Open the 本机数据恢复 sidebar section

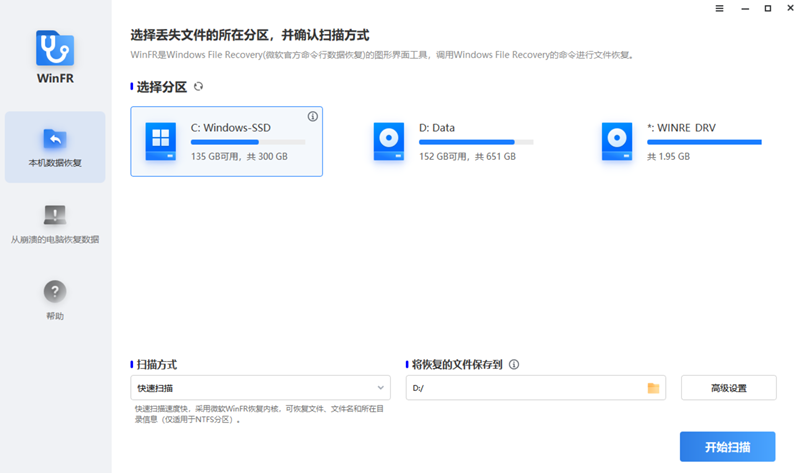55,147
